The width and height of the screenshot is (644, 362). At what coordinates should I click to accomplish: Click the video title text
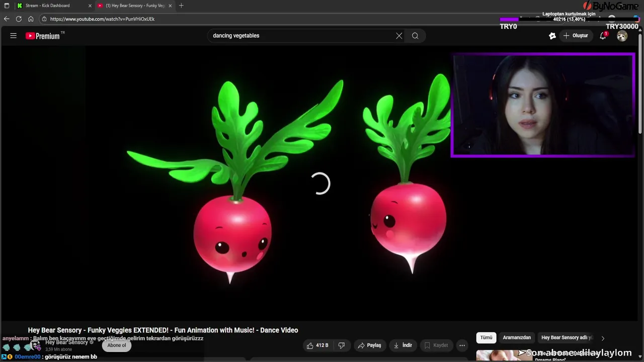163,330
